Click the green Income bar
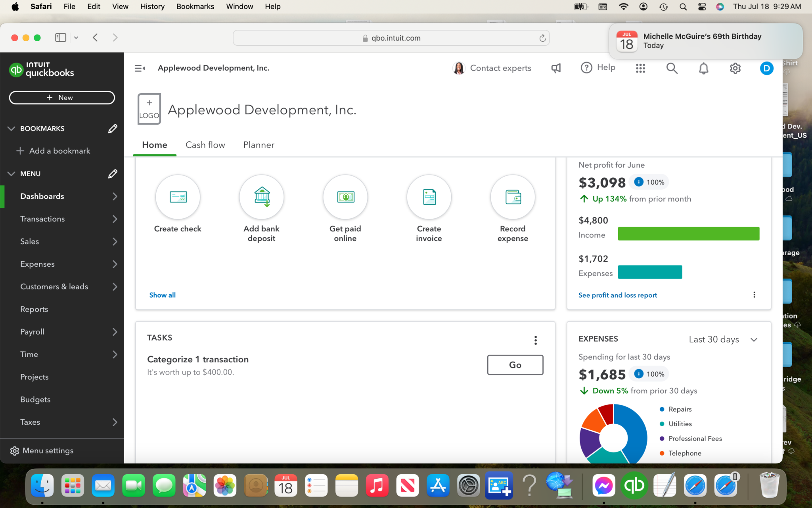The height and width of the screenshot is (508, 812). pos(688,234)
